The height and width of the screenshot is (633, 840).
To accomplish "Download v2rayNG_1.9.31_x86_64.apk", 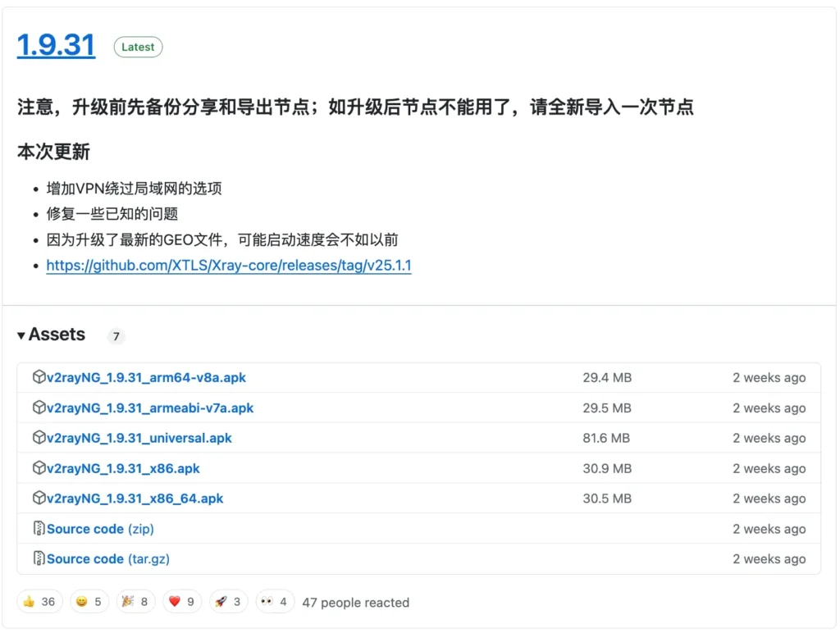I will point(135,499).
